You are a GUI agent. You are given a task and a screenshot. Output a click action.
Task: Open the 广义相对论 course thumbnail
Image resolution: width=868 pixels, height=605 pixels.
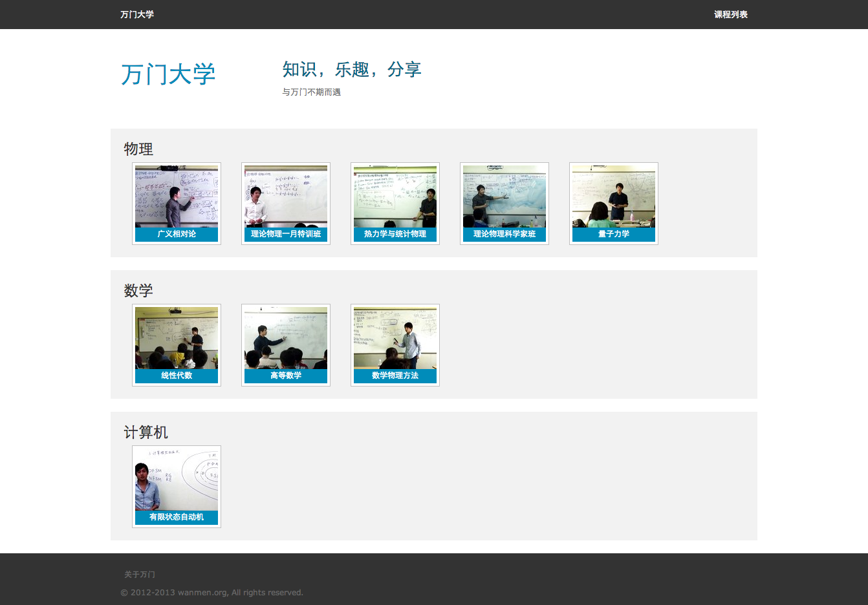pyautogui.click(x=177, y=196)
